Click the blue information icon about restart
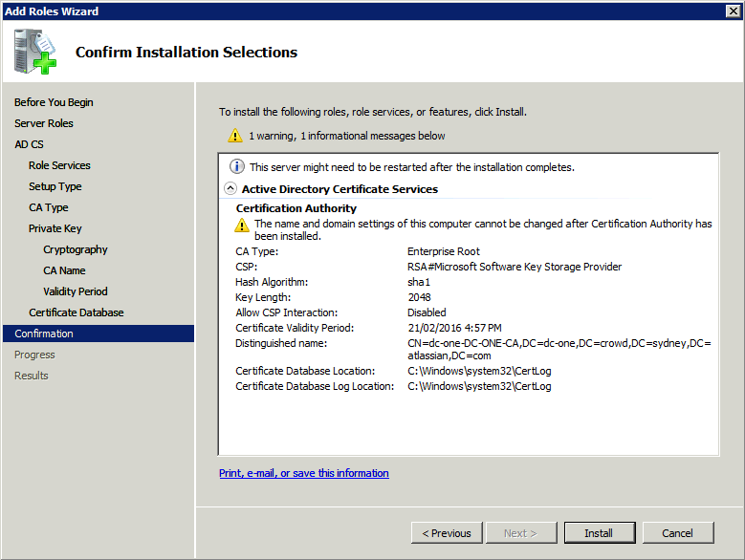 tap(237, 167)
